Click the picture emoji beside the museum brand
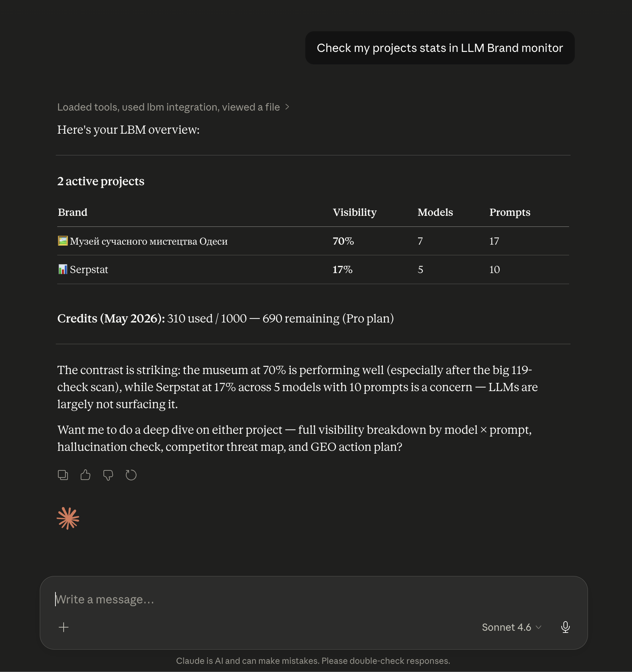 click(x=63, y=241)
